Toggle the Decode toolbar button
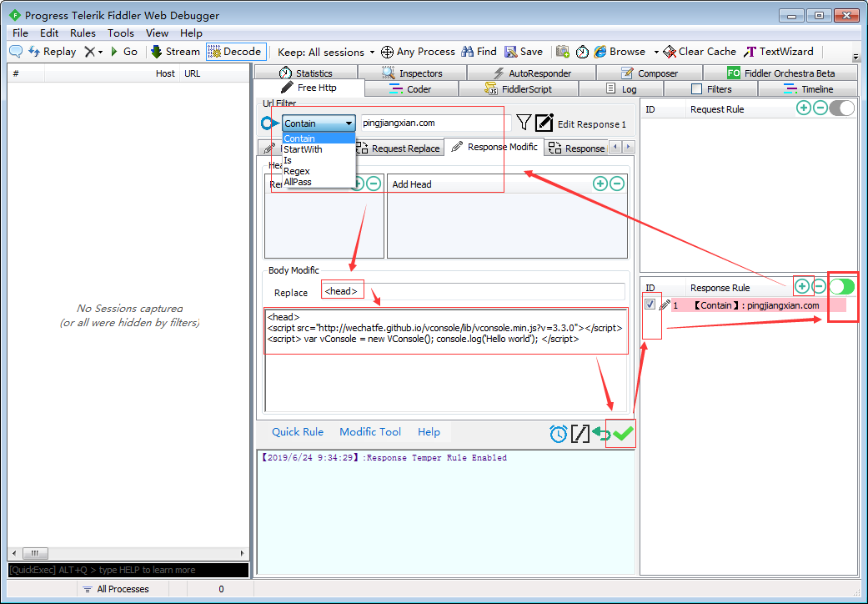868x604 pixels. pyautogui.click(x=236, y=52)
